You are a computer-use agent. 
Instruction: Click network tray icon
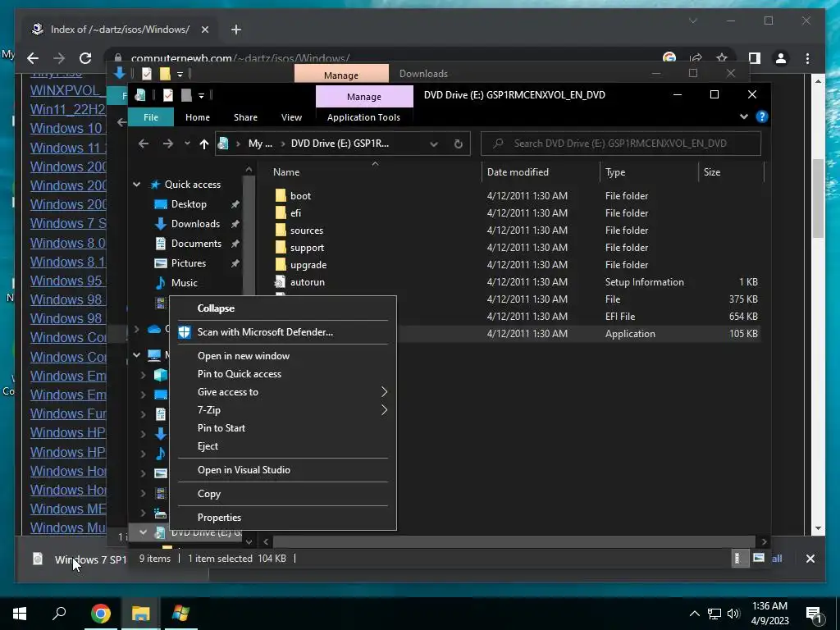[x=714, y=614]
